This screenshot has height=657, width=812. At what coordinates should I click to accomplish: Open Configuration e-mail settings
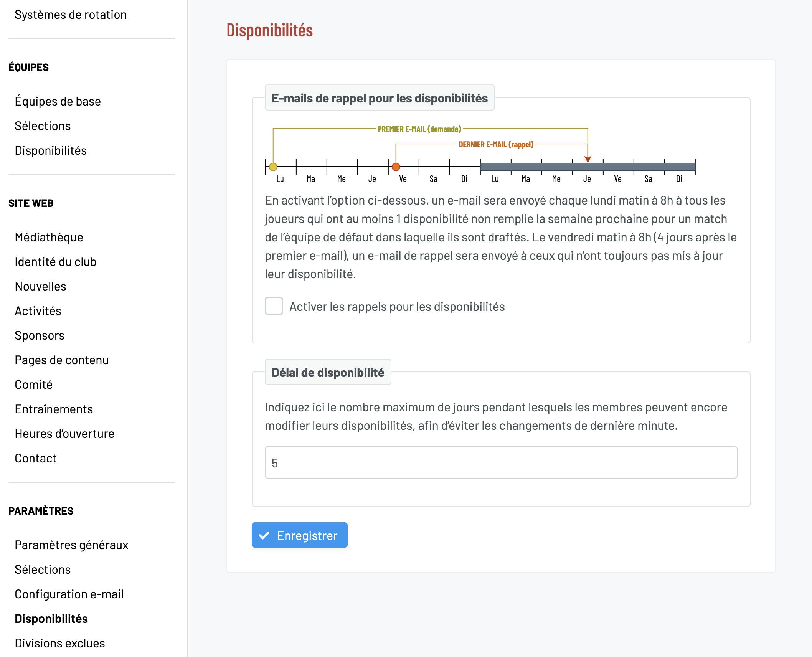tap(69, 594)
